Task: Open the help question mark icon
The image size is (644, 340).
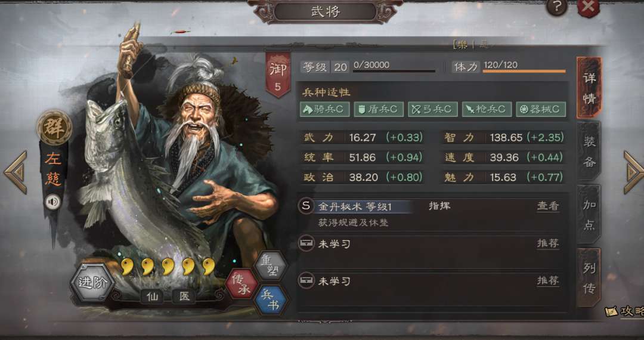Action: [x=557, y=7]
